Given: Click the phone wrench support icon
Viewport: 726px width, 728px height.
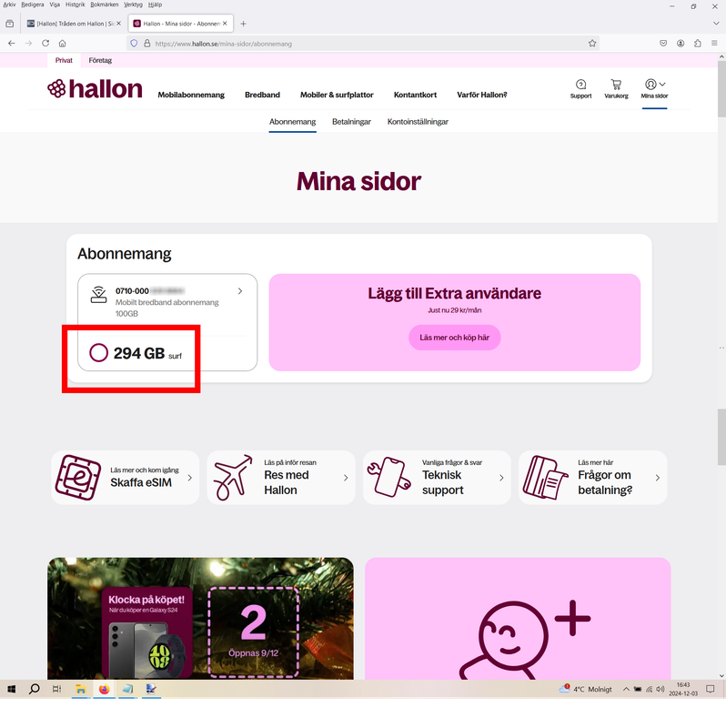Looking at the screenshot, I should 389,477.
